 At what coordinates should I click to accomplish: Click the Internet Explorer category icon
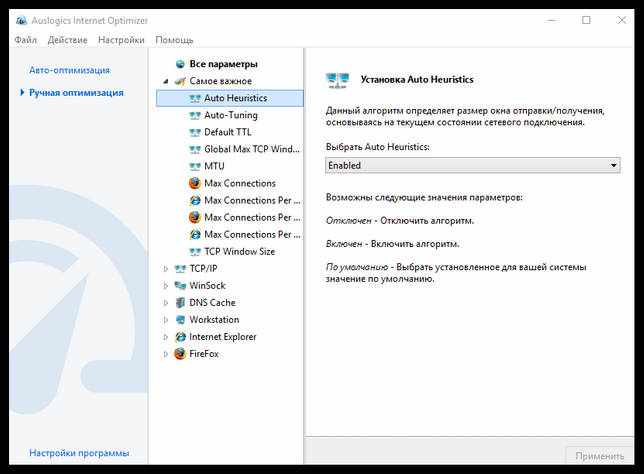[180, 337]
